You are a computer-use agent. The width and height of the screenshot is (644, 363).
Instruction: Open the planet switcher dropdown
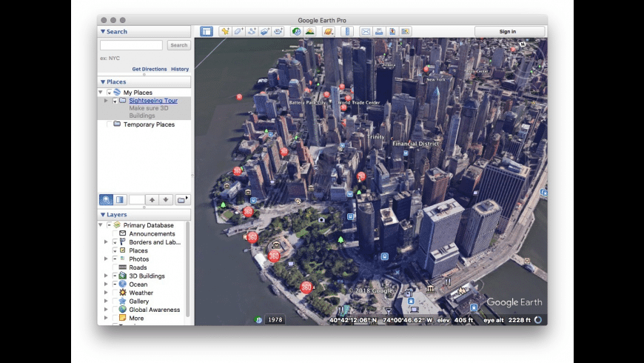(329, 31)
